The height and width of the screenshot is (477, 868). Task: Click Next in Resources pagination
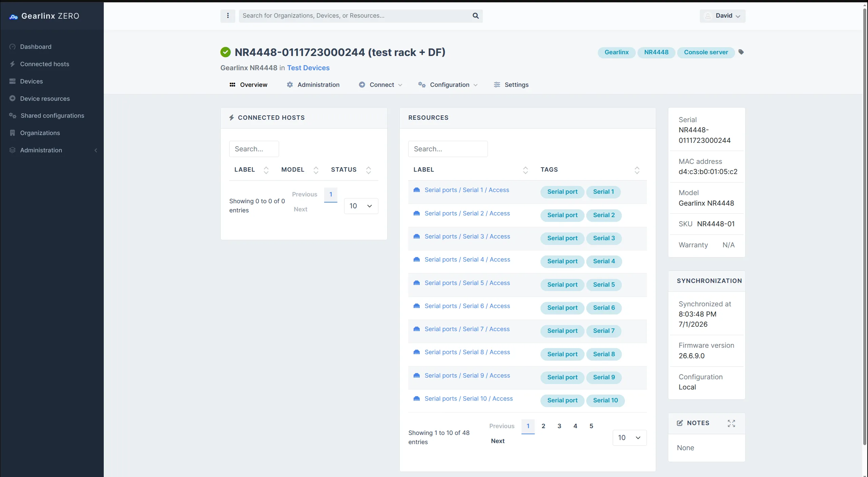[498, 441]
